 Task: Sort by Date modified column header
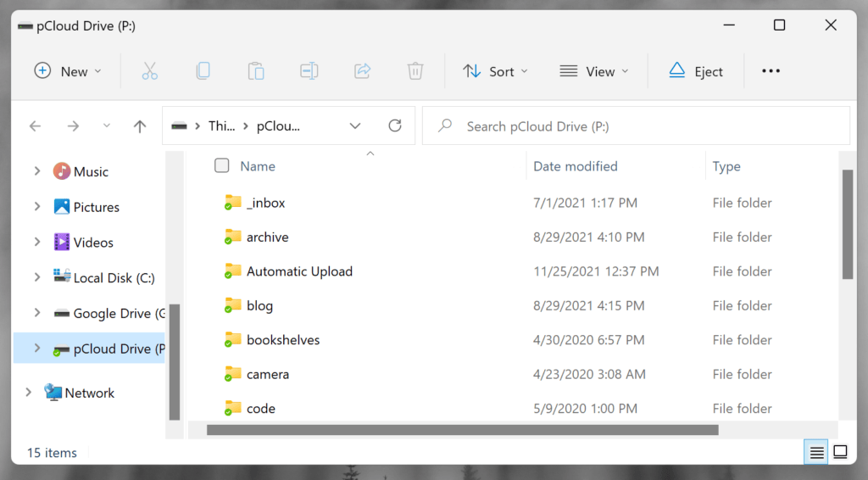pyautogui.click(x=576, y=166)
